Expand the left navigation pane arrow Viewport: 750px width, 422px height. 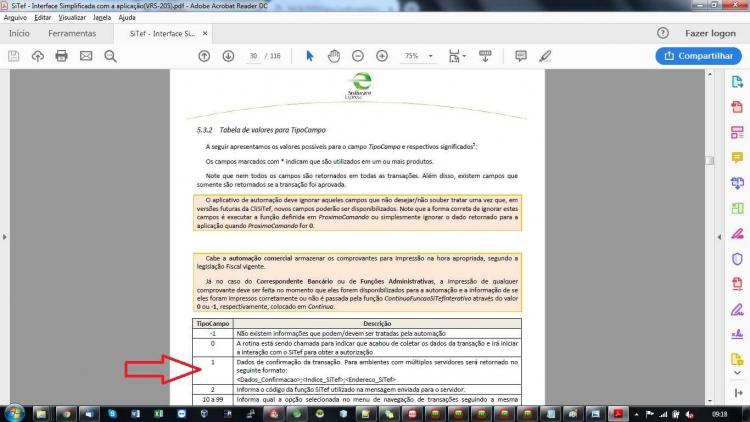(4, 237)
